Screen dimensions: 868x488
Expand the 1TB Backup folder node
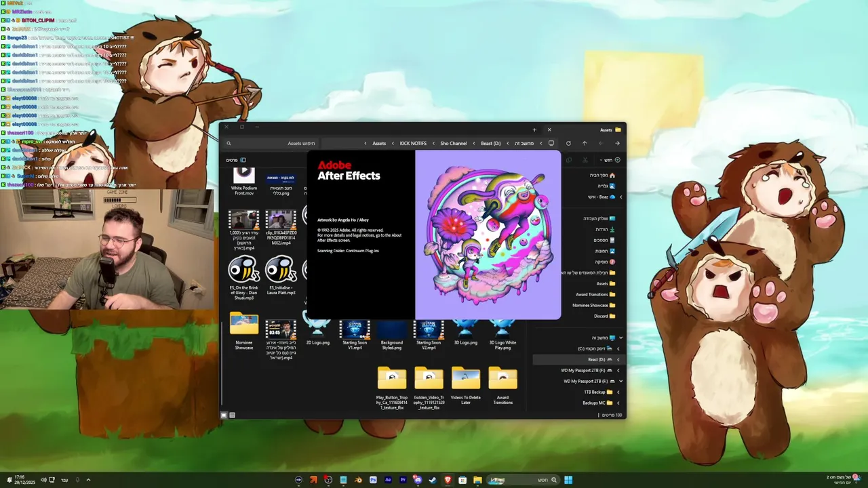pyautogui.click(x=618, y=392)
